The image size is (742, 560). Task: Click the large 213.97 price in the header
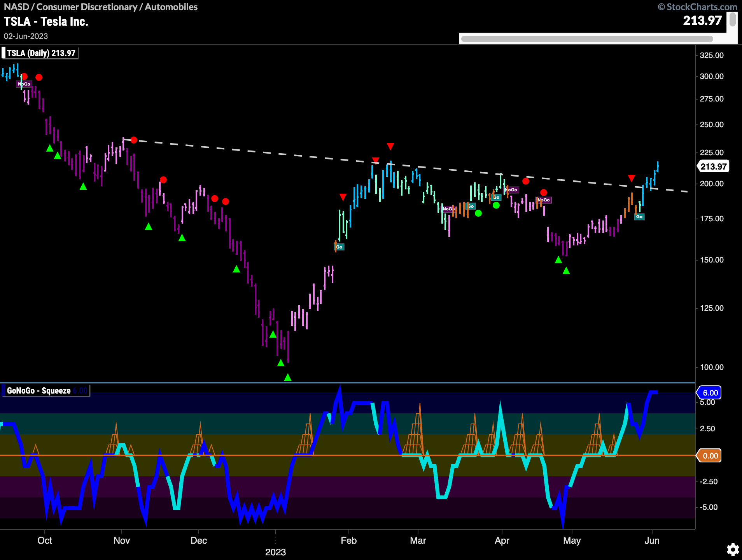tap(702, 20)
